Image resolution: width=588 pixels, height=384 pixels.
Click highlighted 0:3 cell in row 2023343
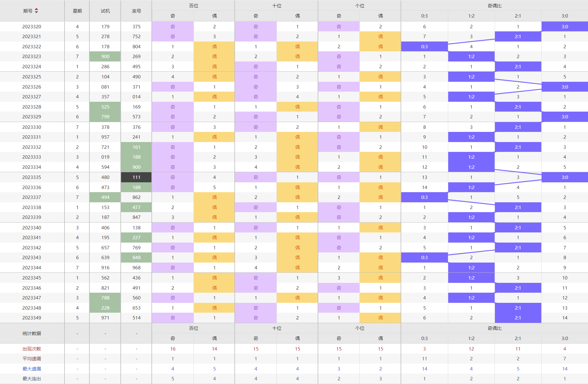[x=425, y=258]
